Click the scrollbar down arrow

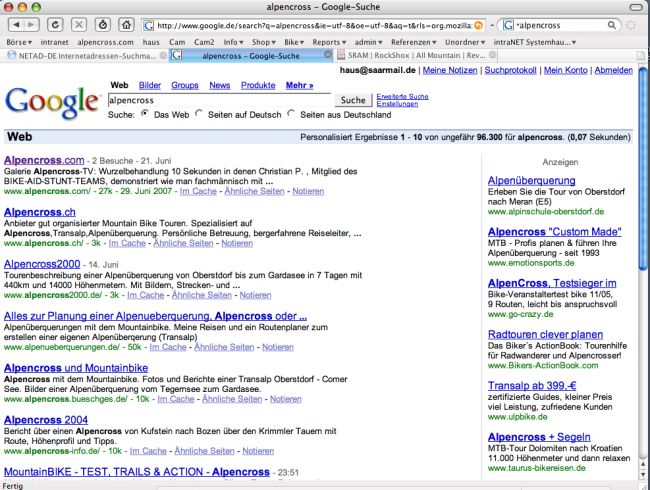pyautogui.click(x=643, y=475)
